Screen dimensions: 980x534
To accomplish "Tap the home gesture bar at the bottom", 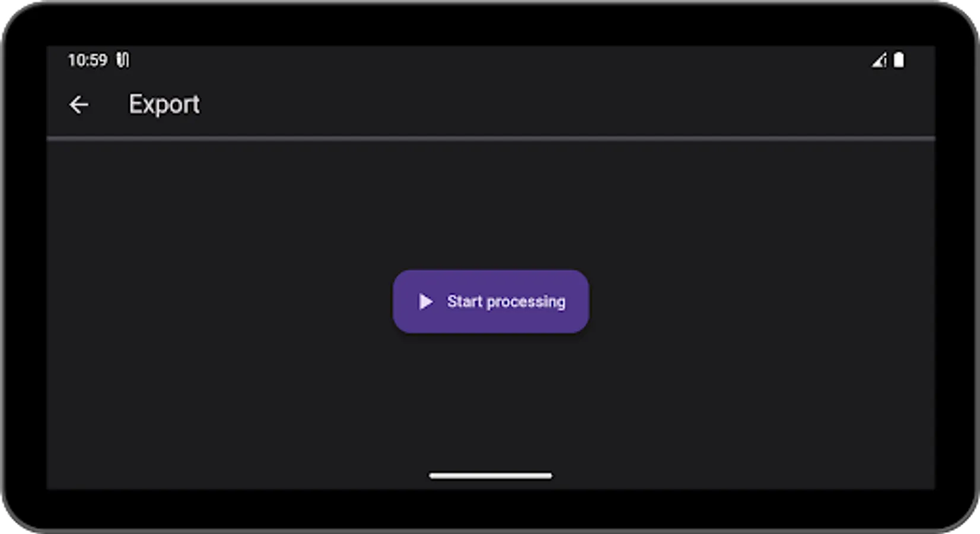I will (x=491, y=475).
